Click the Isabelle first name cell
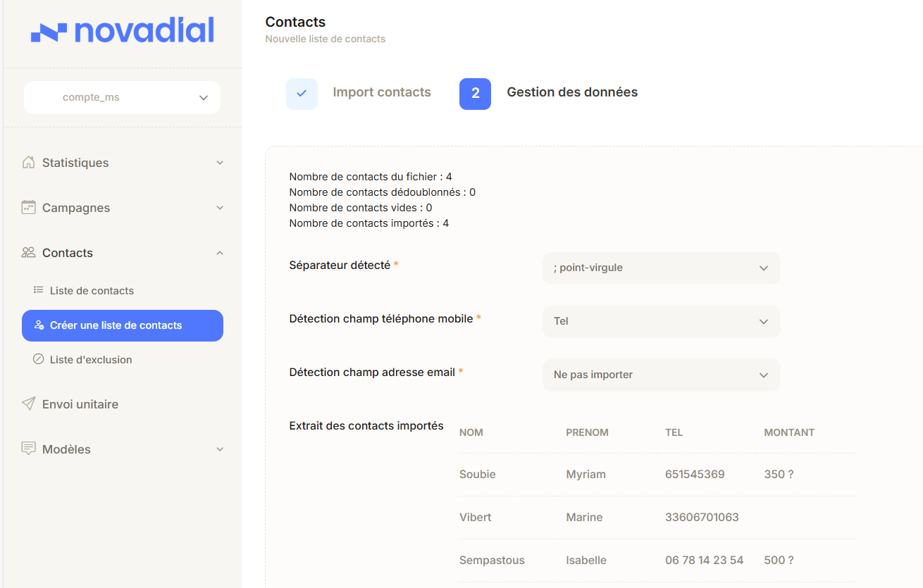 [x=586, y=561]
